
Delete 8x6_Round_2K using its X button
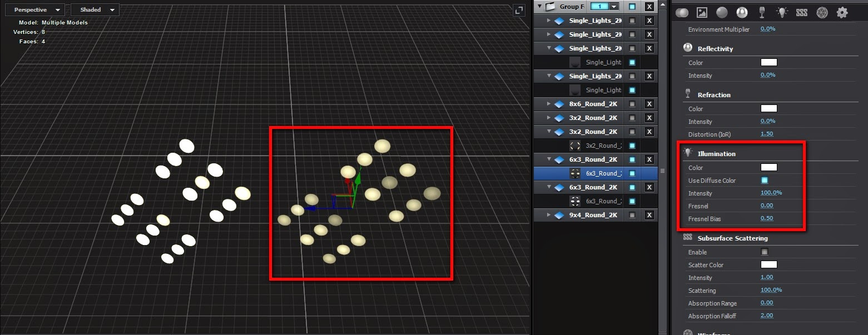tap(649, 104)
